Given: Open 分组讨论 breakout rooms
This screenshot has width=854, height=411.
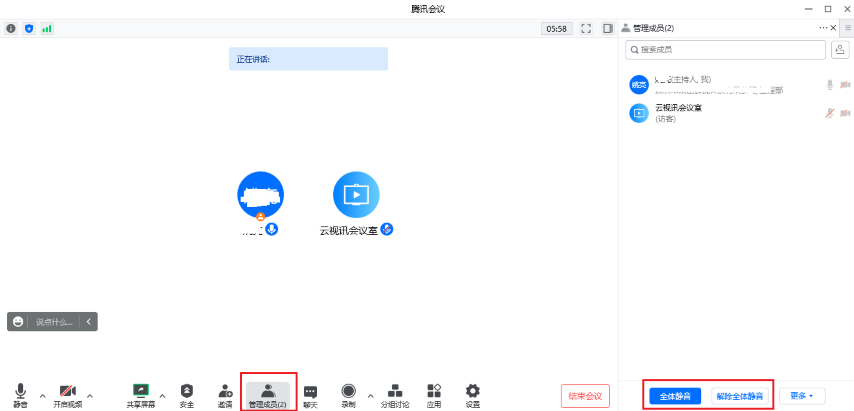Looking at the screenshot, I should click(x=395, y=396).
